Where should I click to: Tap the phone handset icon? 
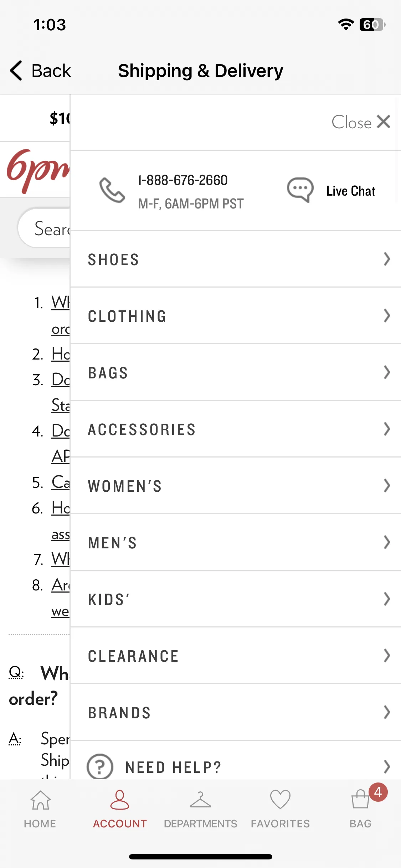tap(112, 190)
